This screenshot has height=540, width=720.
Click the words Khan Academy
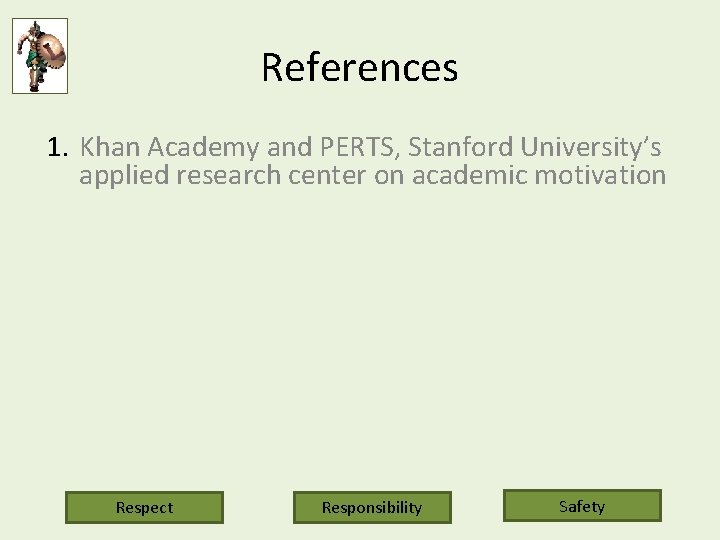coord(170,148)
